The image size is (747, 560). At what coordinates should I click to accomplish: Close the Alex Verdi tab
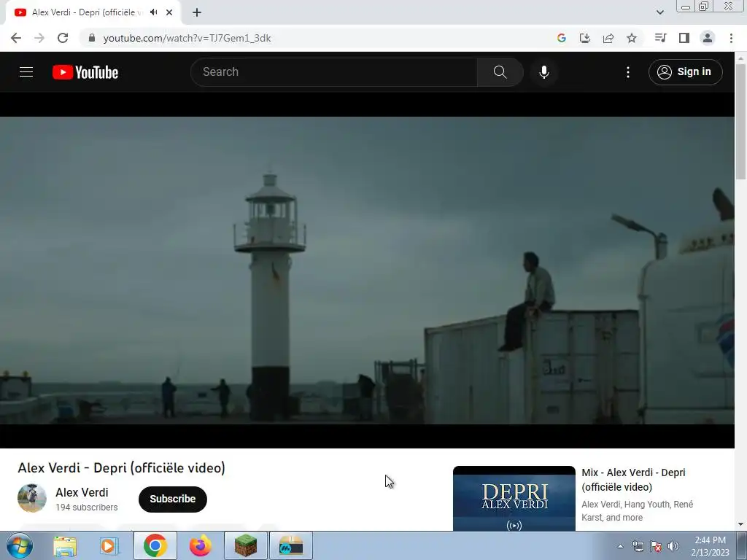point(169,12)
